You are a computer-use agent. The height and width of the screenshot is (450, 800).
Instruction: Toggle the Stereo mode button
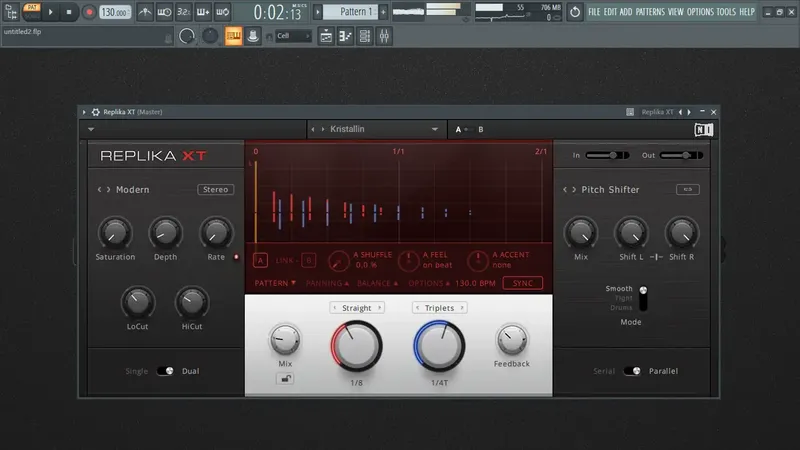tap(216, 189)
